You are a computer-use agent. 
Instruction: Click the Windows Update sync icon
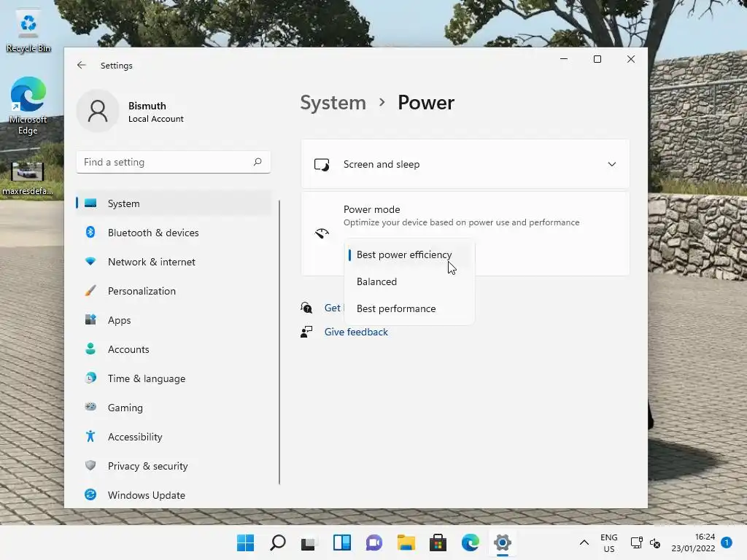pyautogui.click(x=90, y=495)
